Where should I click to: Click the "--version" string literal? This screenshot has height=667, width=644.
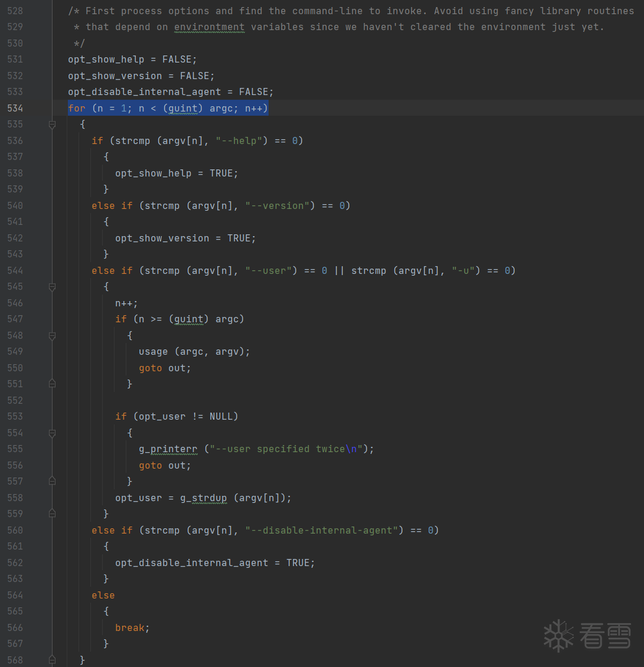tap(277, 206)
